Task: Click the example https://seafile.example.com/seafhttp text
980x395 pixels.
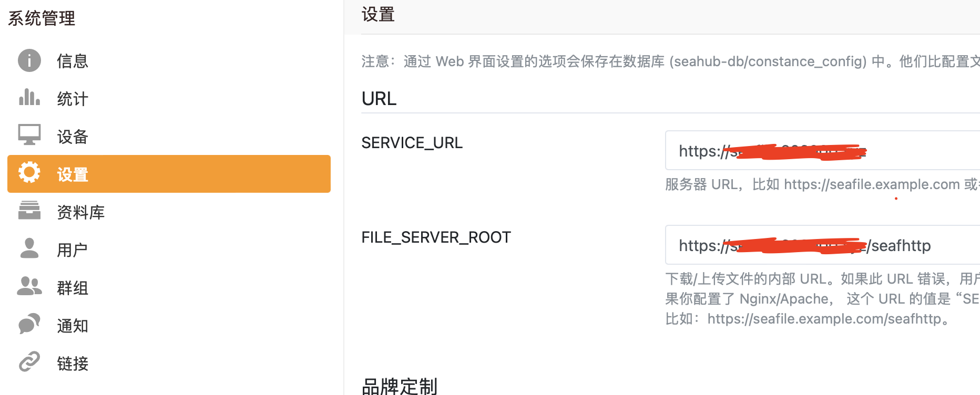Action: click(824, 319)
